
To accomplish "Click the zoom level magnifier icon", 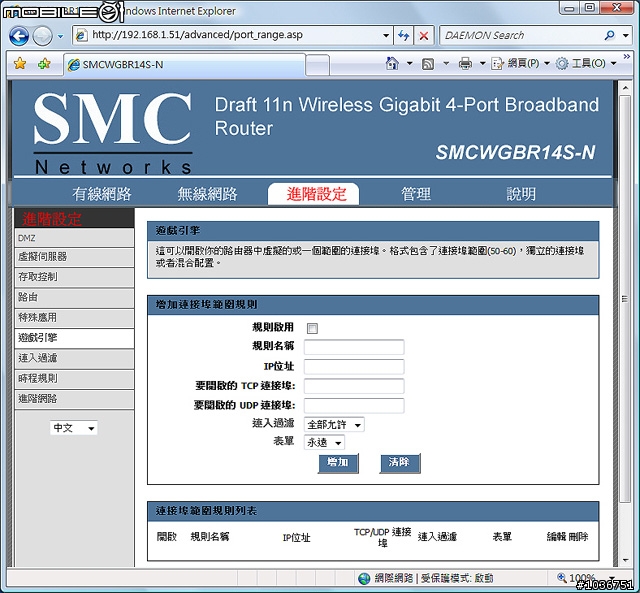I will [x=562, y=577].
